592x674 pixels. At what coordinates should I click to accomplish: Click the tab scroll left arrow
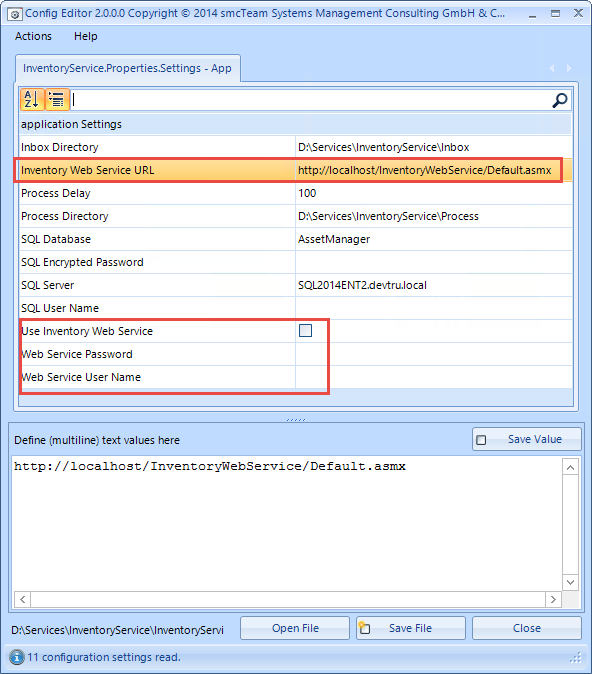coord(552,68)
